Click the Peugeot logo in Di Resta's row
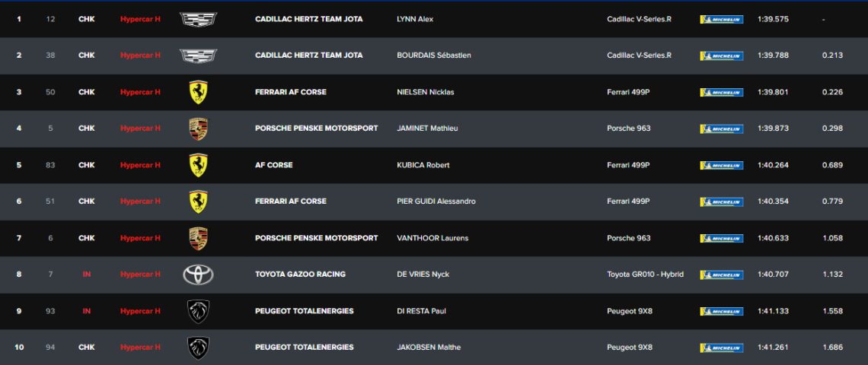The width and height of the screenshot is (868, 365). pos(198,311)
